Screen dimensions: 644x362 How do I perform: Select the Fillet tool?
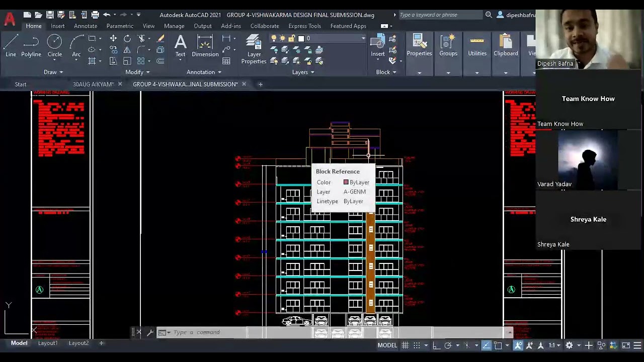pos(141,50)
